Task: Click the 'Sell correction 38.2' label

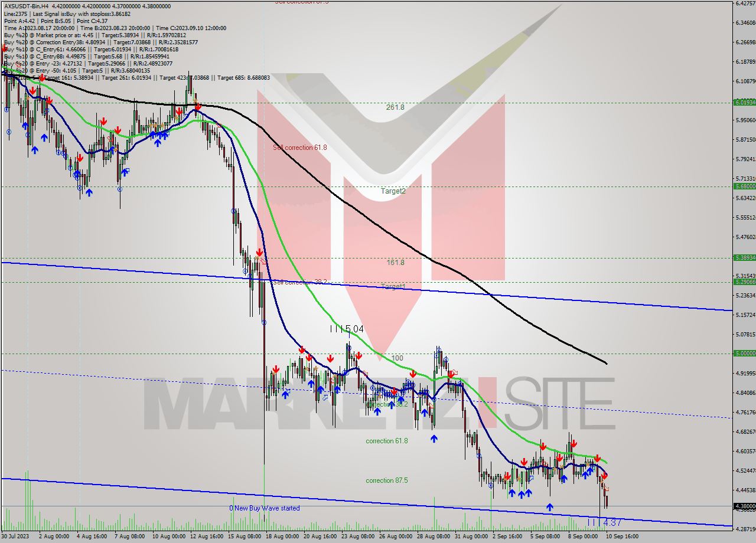Action: 300,282
